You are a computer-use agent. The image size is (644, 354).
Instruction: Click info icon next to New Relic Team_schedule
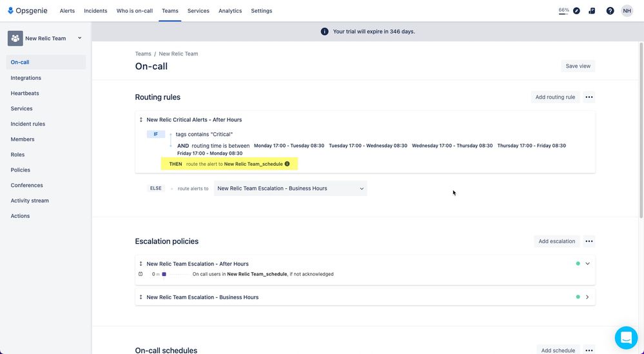pos(287,164)
